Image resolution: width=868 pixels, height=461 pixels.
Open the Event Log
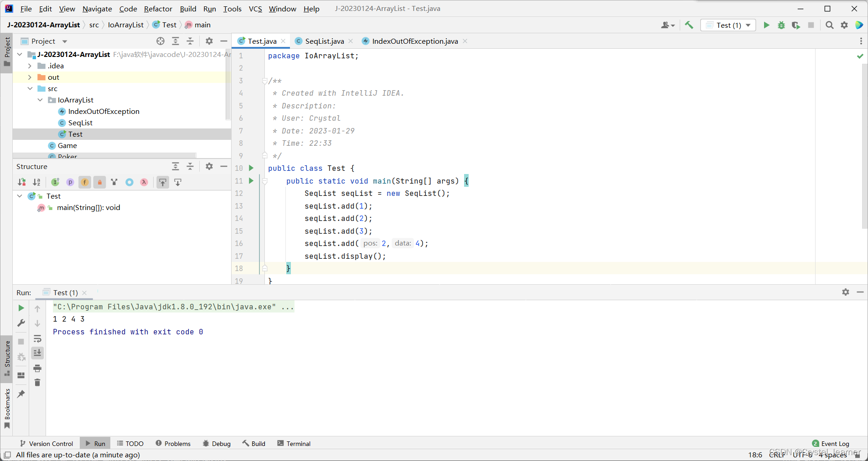coord(831,443)
